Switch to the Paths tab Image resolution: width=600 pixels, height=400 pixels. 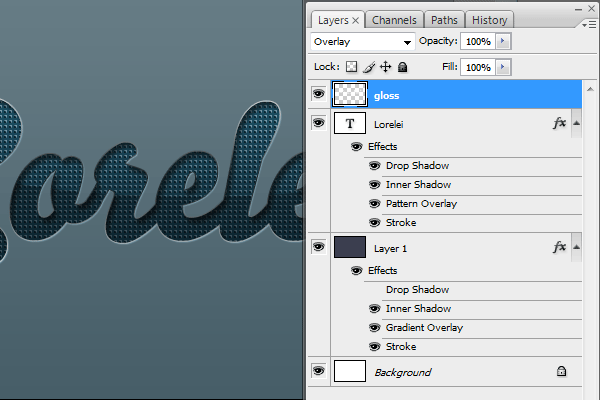pyautogui.click(x=444, y=20)
